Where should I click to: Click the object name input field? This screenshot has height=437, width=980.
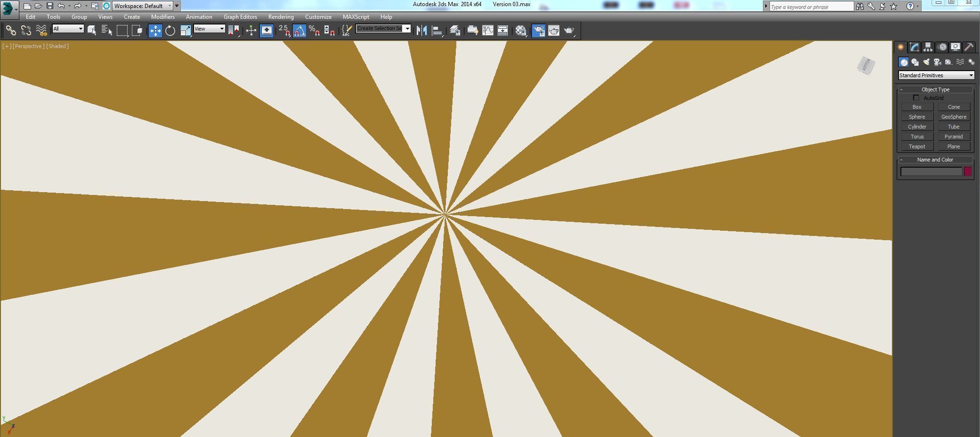tap(931, 172)
